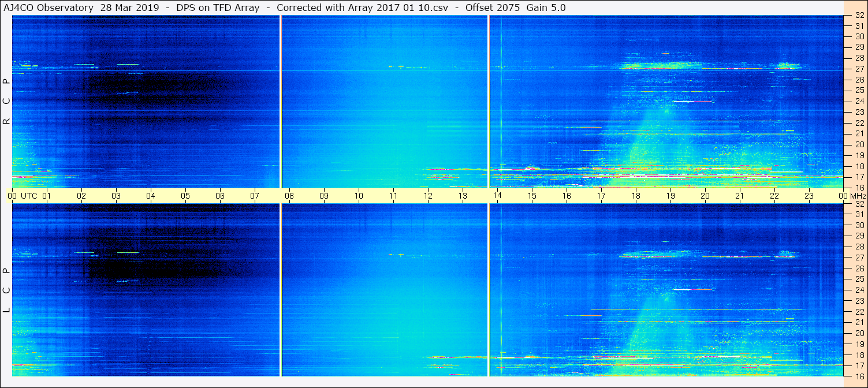
Task: Click the 'L C P' vertical panel label
Action: pyautogui.click(x=6, y=290)
